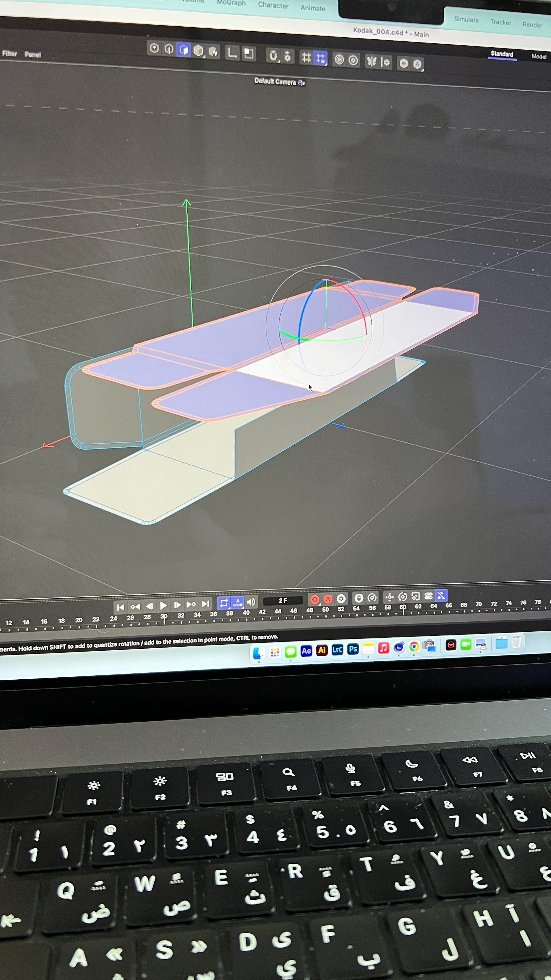Toggle the Scale keyframe icon
This screenshot has width=551, height=980.
tap(416, 596)
